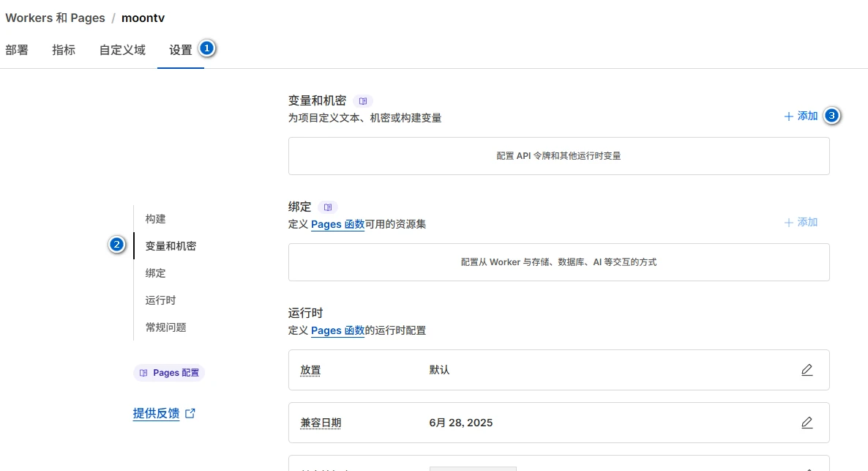Viewport: 868px width, 471px height.
Task: Click the docs icon beside 绑定 heading
Action: click(328, 207)
